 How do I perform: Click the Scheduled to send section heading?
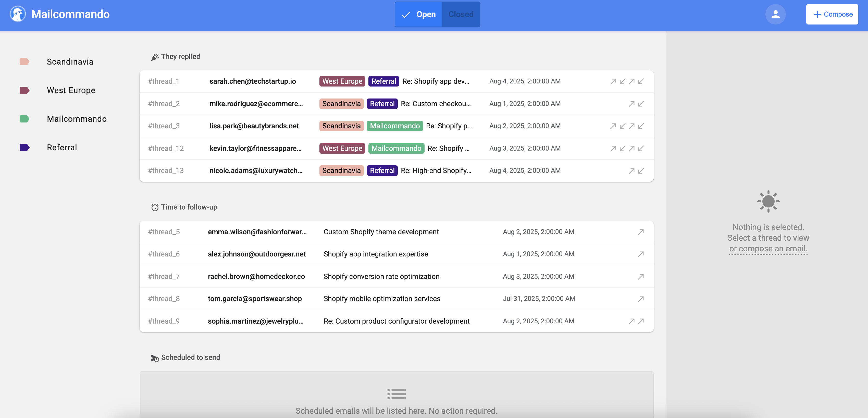tap(191, 358)
